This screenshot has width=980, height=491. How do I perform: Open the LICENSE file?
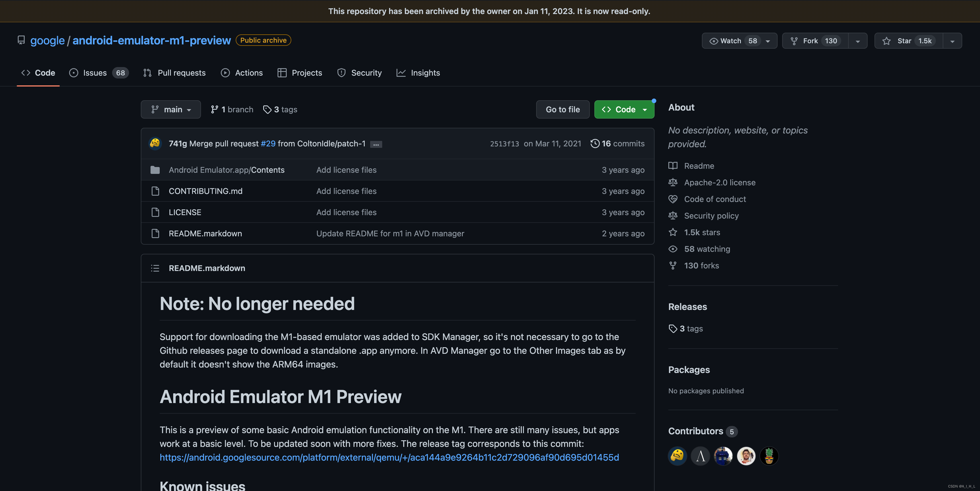click(x=185, y=213)
